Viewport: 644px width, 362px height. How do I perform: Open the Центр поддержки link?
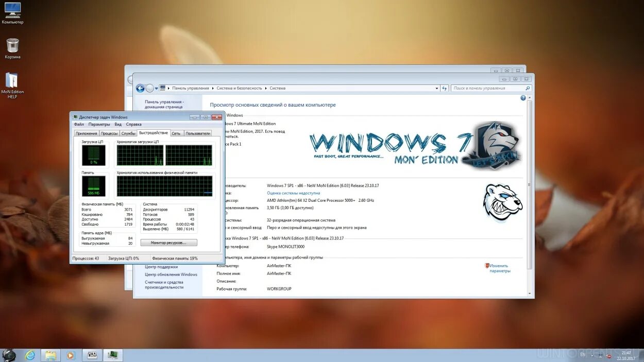161,267
